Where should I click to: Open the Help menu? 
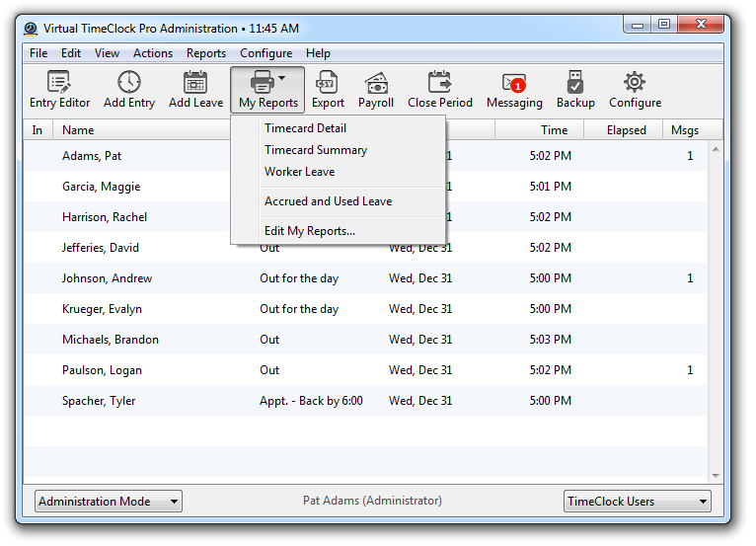(x=318, y=53)
